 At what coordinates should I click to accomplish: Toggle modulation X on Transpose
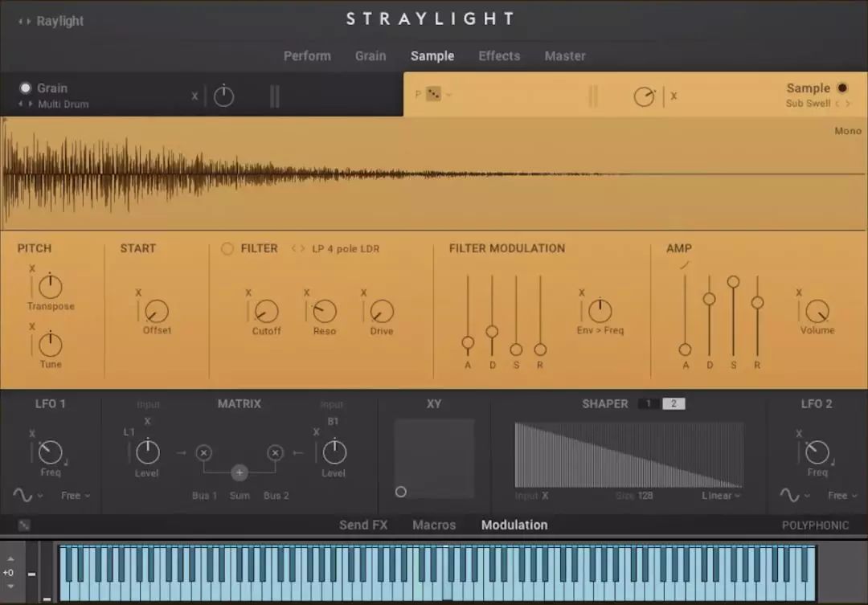point(32,268)
